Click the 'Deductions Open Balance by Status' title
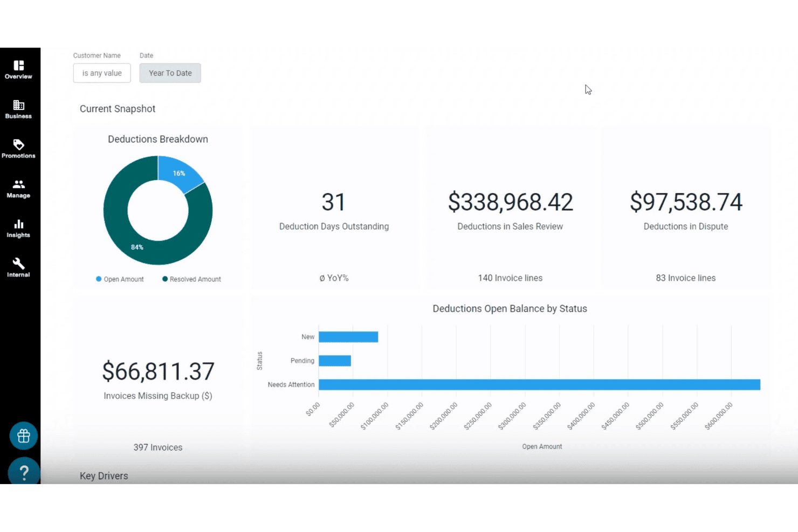798x532 pixels. 510,309
